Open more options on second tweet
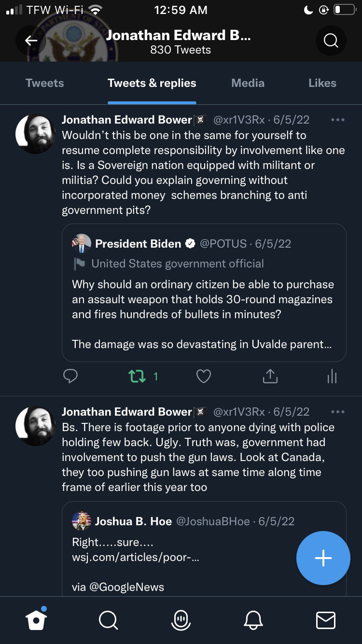Screen dimensions: 362x644 coord(338,412)
